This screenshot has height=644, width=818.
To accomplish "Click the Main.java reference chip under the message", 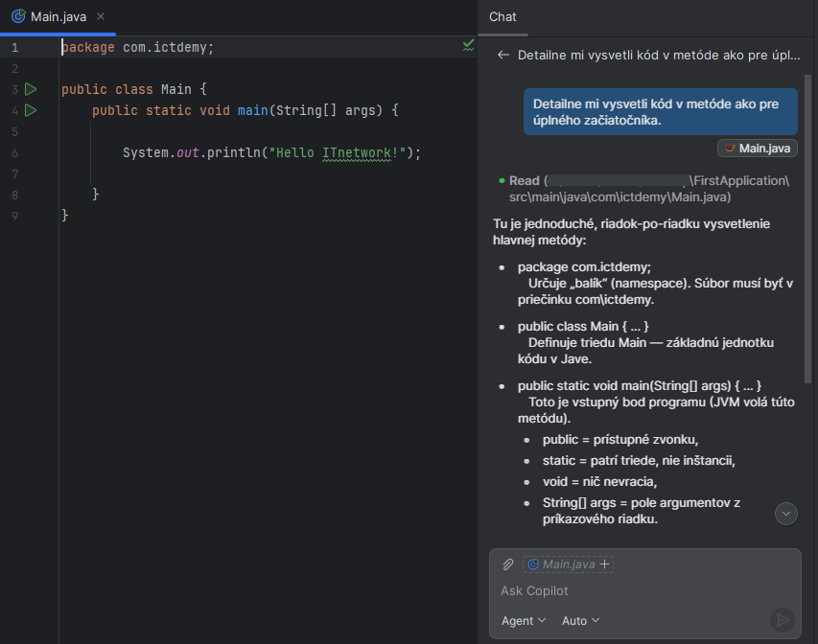I will 758,149.
